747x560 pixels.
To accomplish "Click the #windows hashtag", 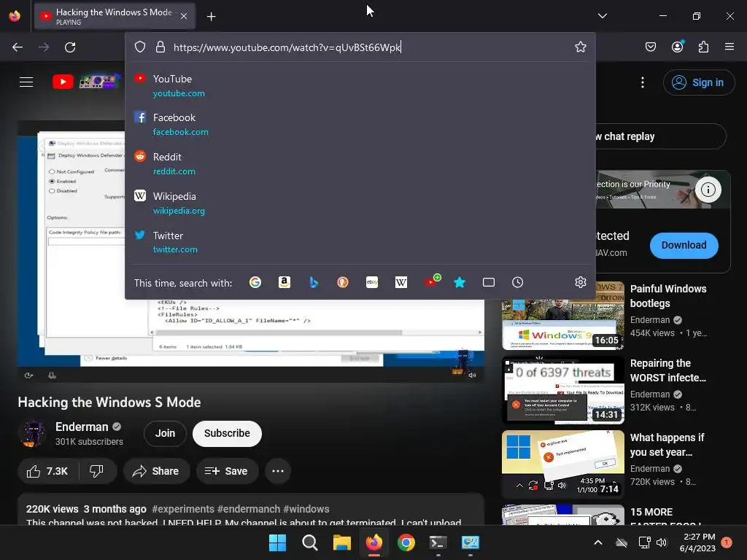I will click(x=306, y=509).
